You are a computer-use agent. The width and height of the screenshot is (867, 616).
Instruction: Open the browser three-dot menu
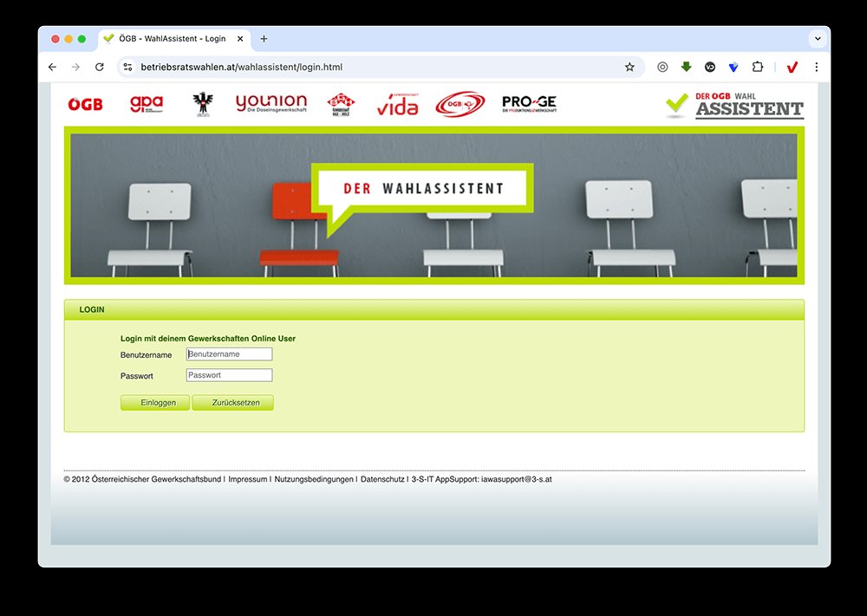(816, 66)
